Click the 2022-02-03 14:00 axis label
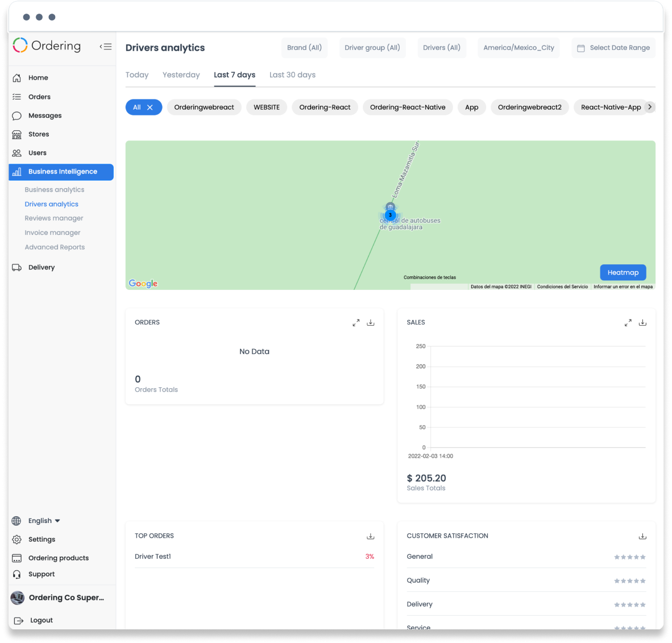 click(430, 457)
